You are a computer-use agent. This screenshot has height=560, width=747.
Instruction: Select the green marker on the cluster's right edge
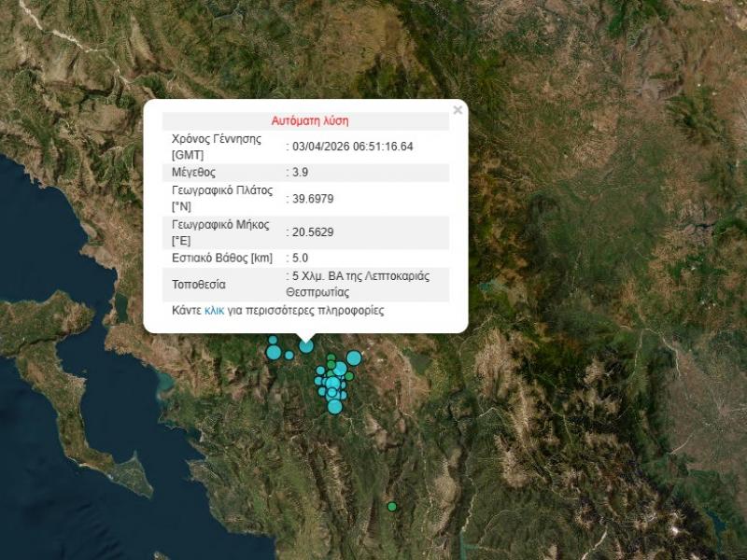tap(349, 375)
